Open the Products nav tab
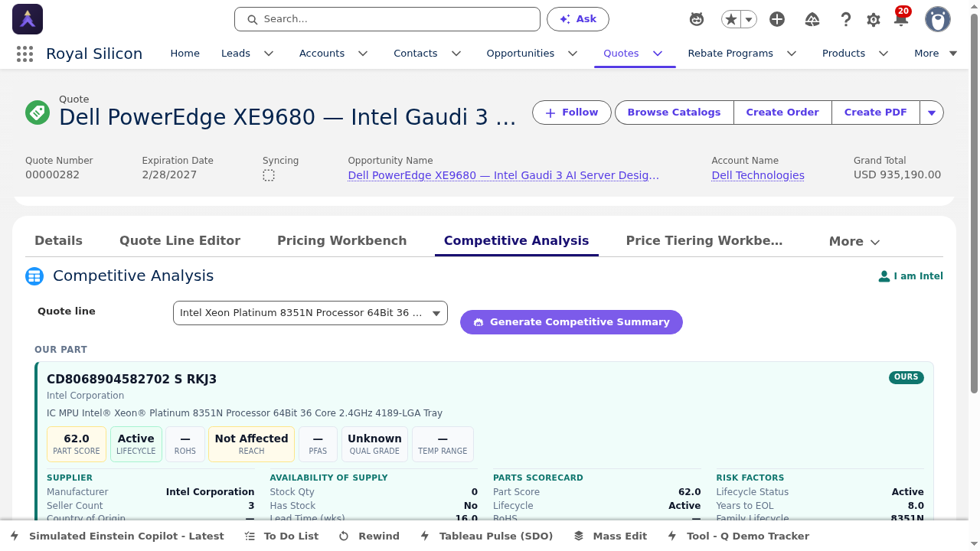980x551 pixels. 844,54
